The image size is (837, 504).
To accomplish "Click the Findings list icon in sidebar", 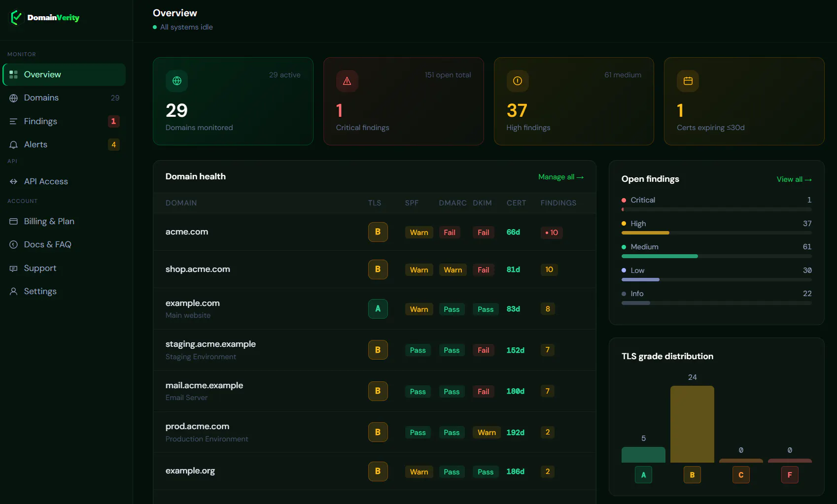I will 14,121.
